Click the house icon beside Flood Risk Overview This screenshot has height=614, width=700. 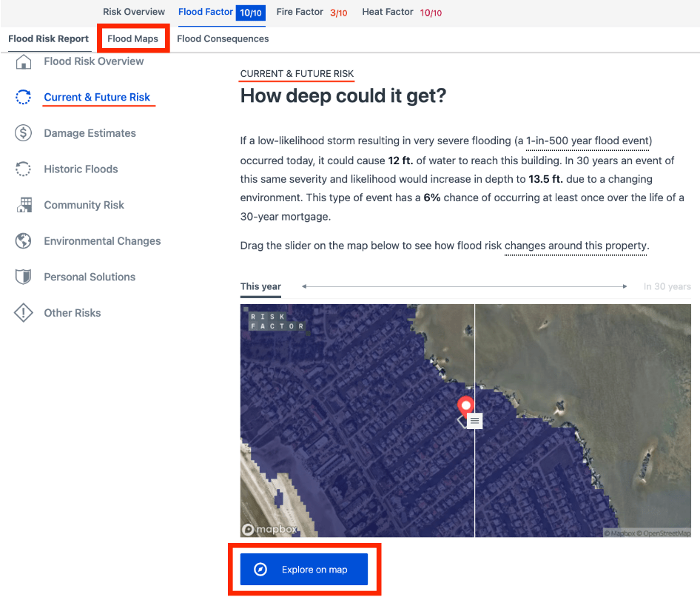(23, 61)
